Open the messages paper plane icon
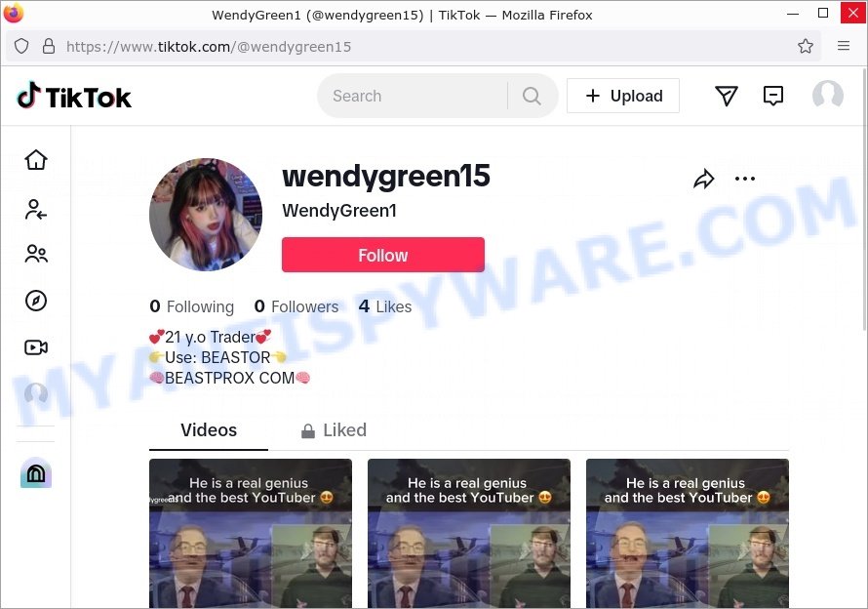The width and height of the screenshot is (868, 609). [x=727, y=96]
